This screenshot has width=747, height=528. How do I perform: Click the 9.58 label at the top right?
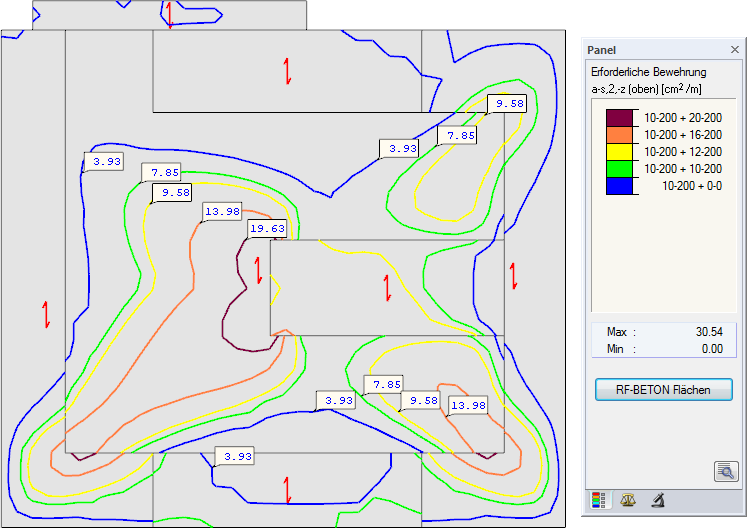(507, 103)
